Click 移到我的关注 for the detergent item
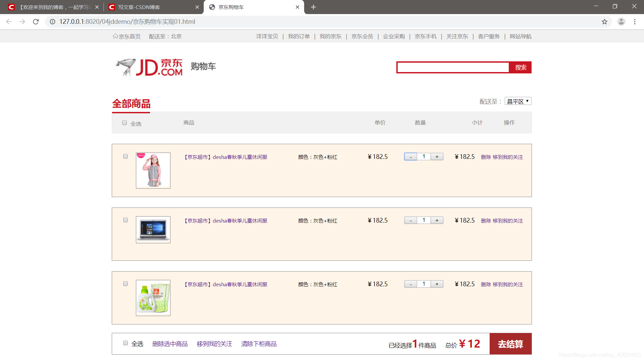644x361 pixels. point(508,284)
